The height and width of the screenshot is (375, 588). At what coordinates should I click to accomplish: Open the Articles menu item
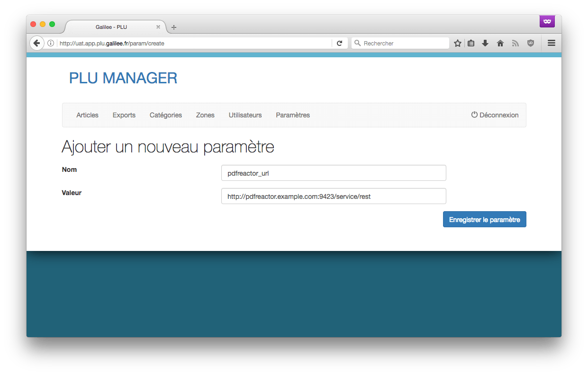pos(87,115)
